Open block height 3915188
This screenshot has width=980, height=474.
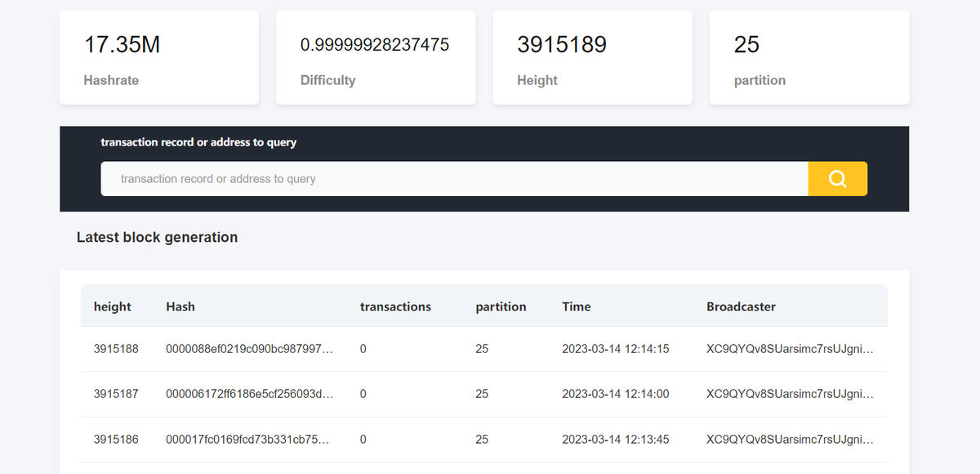pos(117,348)
